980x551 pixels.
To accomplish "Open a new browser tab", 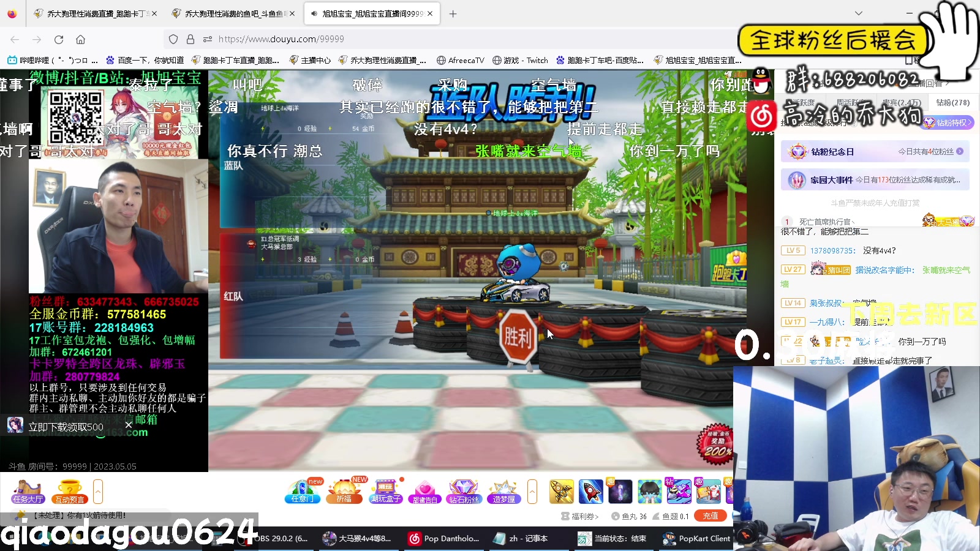I will click(x=453, y=13).
